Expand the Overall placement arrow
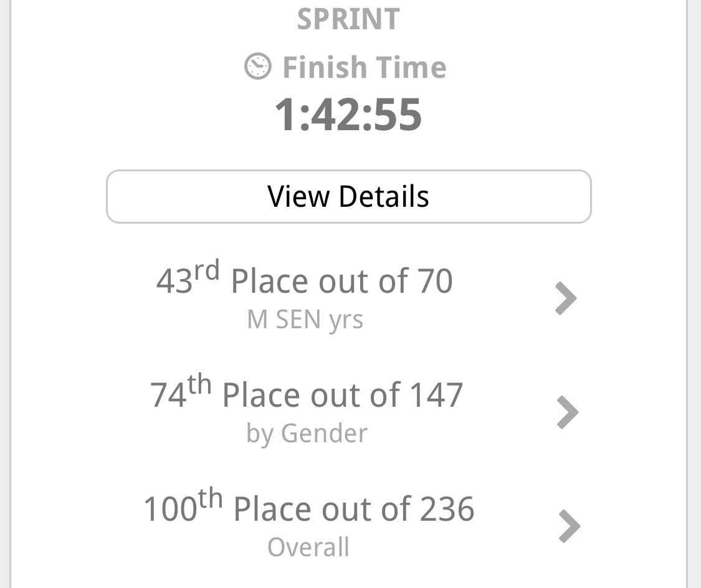 tap(569, 526)
